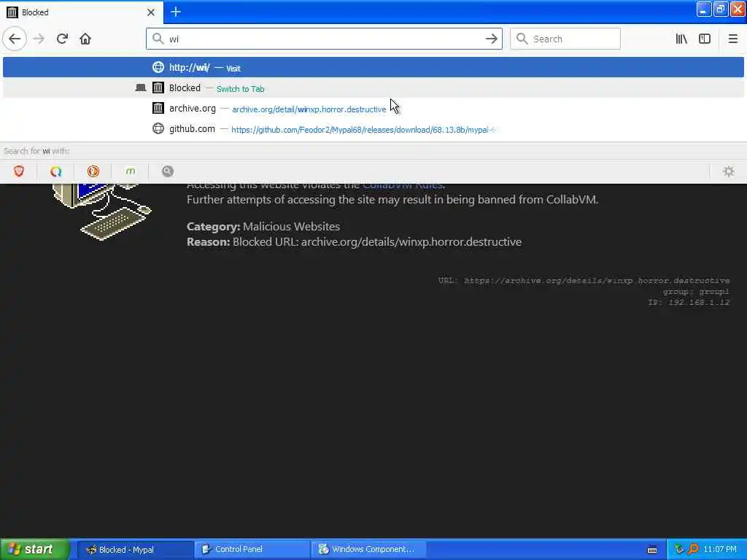The width and height of the screenshot is (747, 560).
Task: Switch to Windows Component taskbar window
Action: coord(368,550)
